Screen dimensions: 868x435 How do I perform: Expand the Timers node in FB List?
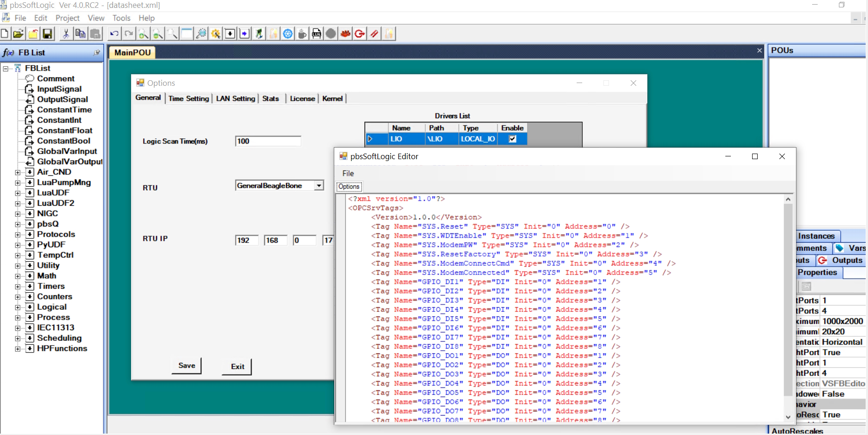tap(18, 286)
